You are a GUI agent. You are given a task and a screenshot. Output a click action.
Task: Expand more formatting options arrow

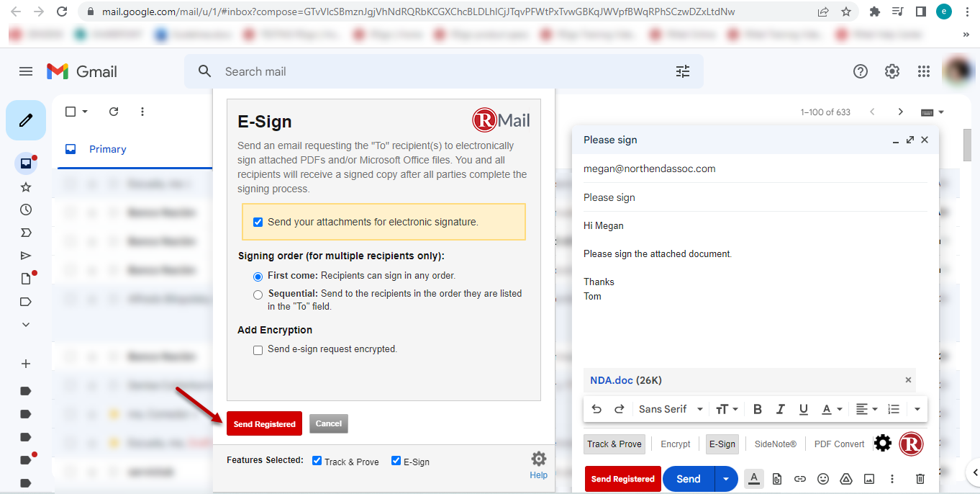click(917, 408)
